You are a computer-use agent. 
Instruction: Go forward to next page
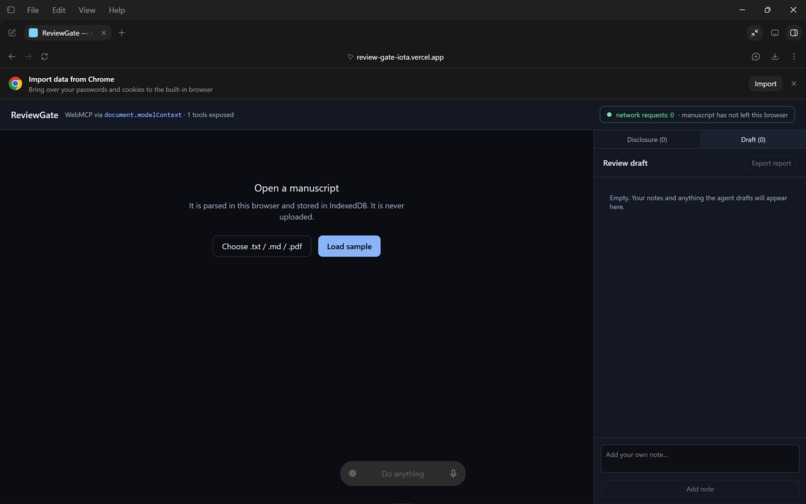[x=28, y=57]
